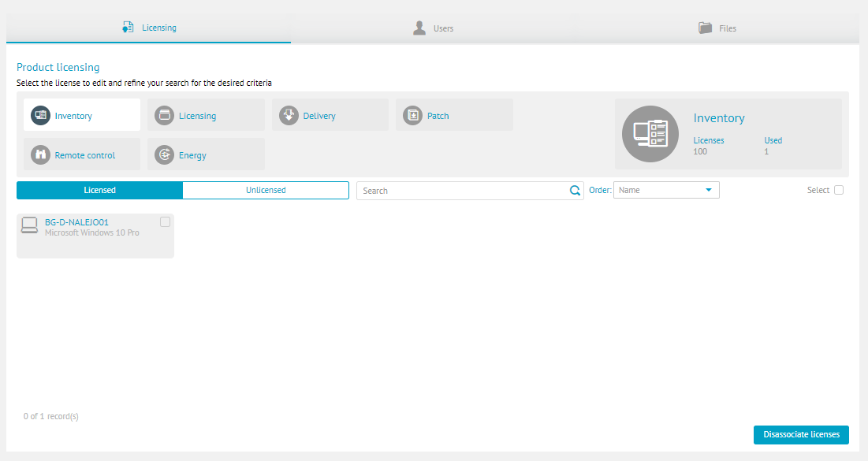
Task: Open the Licensing tab at top
Action: pyautogui.click(x=148, y=28)
